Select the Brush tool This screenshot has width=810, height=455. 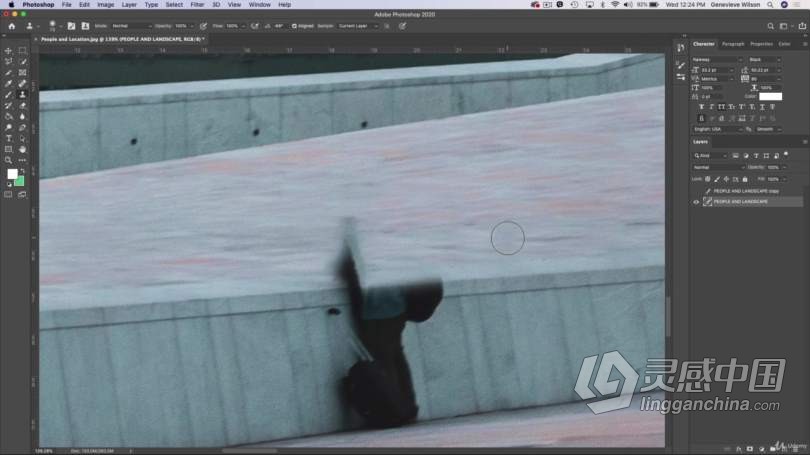[x=8, y=95]
